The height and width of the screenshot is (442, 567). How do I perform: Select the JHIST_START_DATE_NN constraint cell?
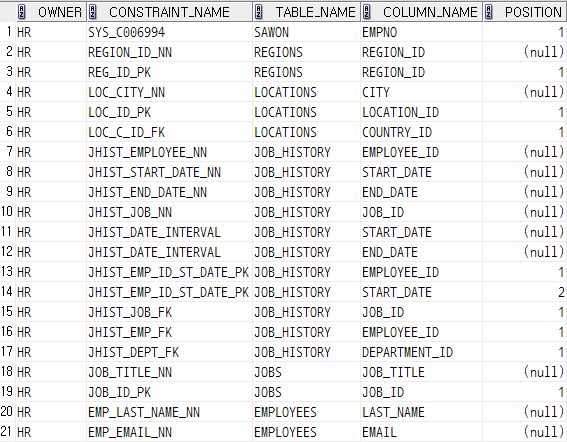click(169, 172)
